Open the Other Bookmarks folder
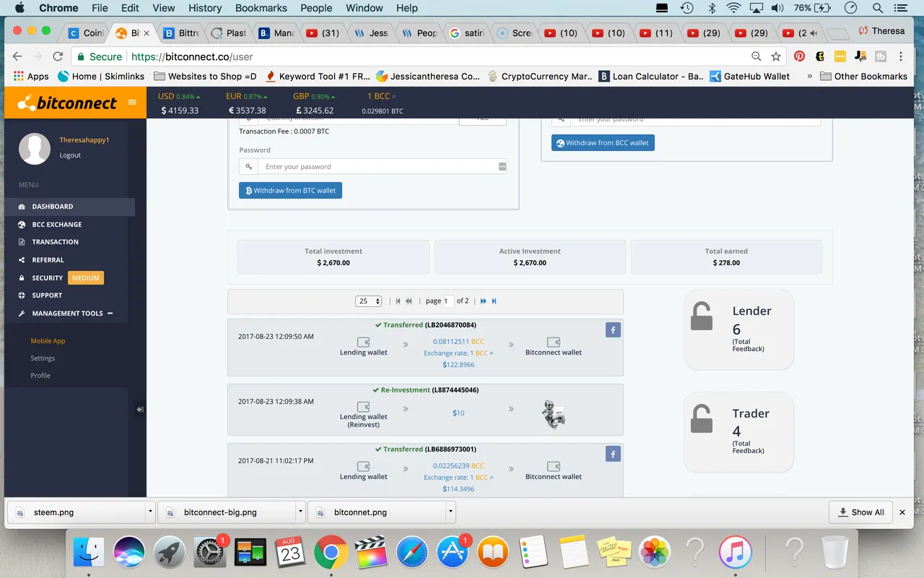The width and height of the screenshot is (924, 578). pyautogui.click(x=863, y=76)
